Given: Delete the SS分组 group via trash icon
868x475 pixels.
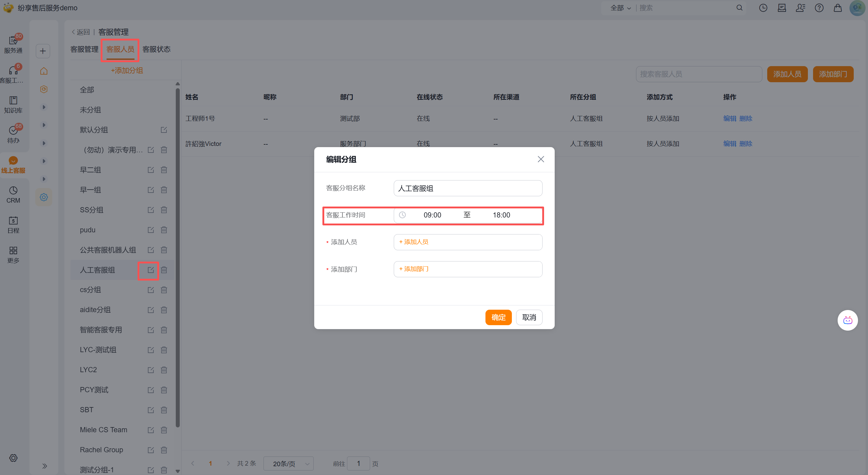Looking at the screenshot, I should coord(164,210).
